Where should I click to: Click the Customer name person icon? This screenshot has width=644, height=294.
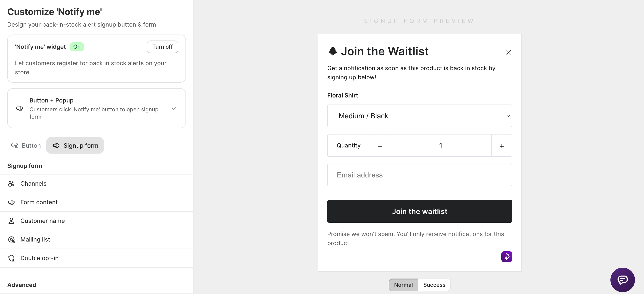click(x=11, y=221)
